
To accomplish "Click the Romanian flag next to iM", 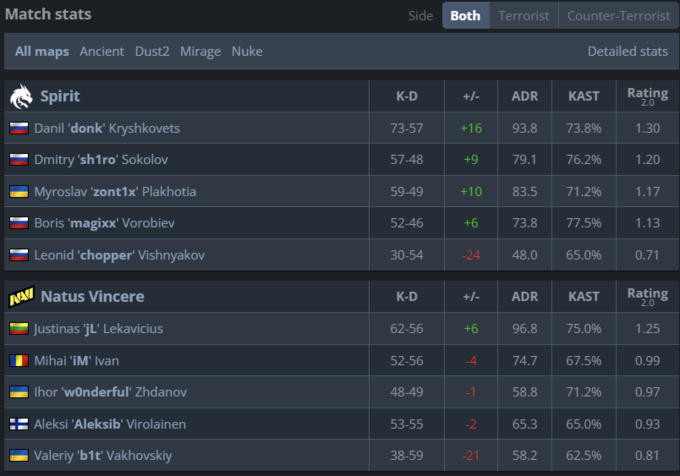I will click(x=18, y=360).
